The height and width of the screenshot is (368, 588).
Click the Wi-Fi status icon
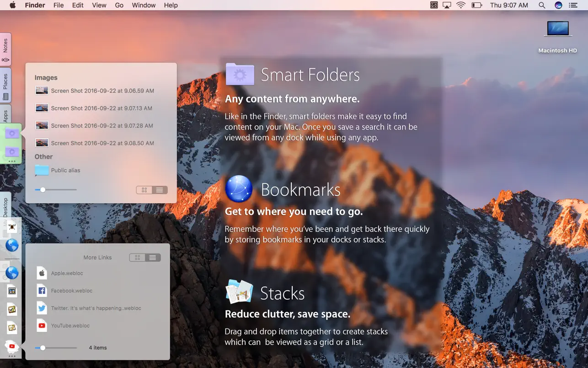pyautogui.click(x=461, y=5)
